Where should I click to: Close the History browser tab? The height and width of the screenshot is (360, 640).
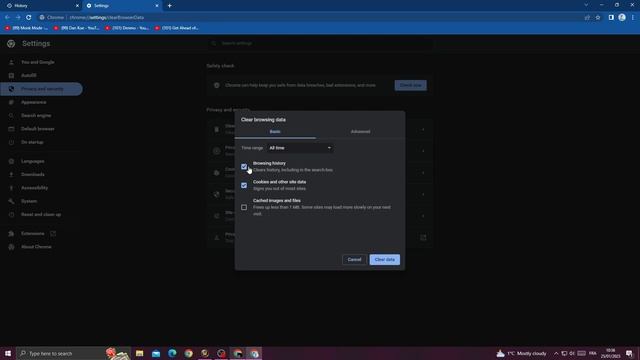(x=77, y=6)
